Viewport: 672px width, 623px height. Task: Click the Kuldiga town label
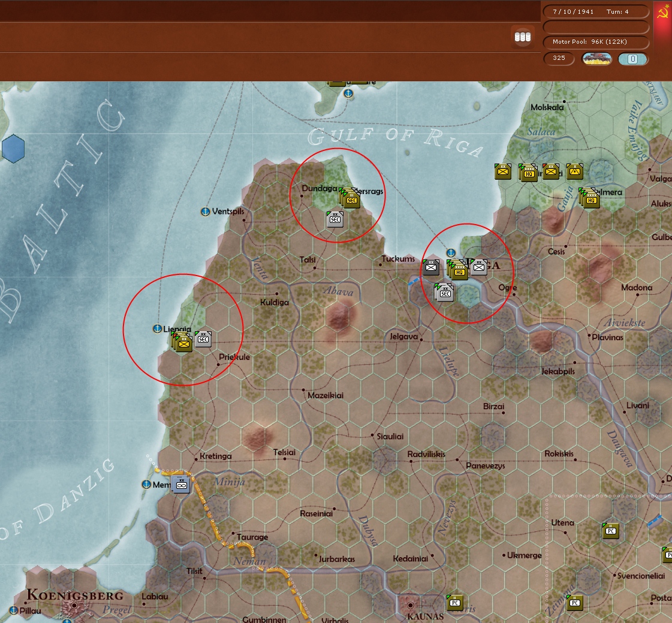click(x=275, y=303)
